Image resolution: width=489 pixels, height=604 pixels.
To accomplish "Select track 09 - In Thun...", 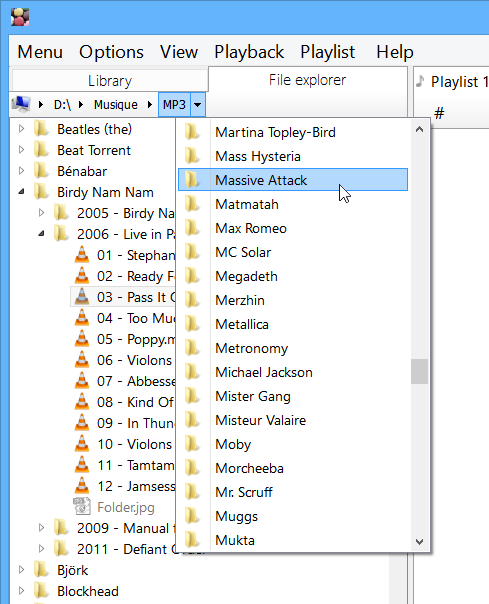I will (x=136, y=423).
